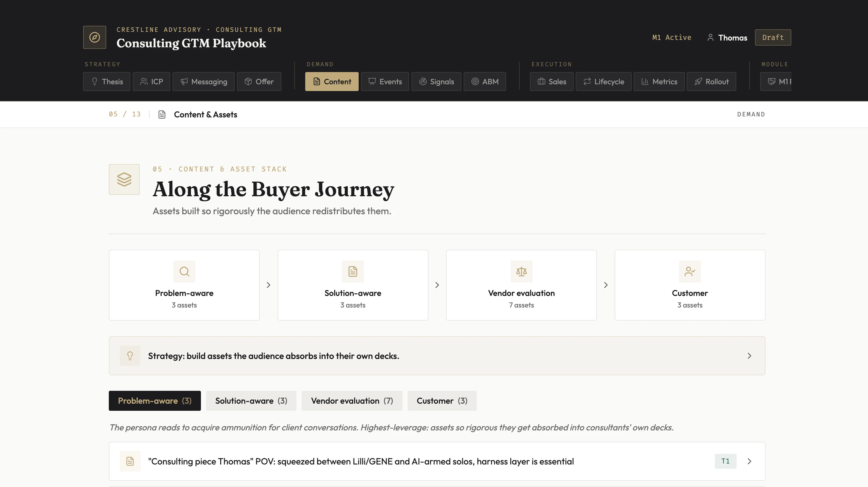868x487 pixels.
Task: Open the ABM section
Action: [x=485, y=82]
